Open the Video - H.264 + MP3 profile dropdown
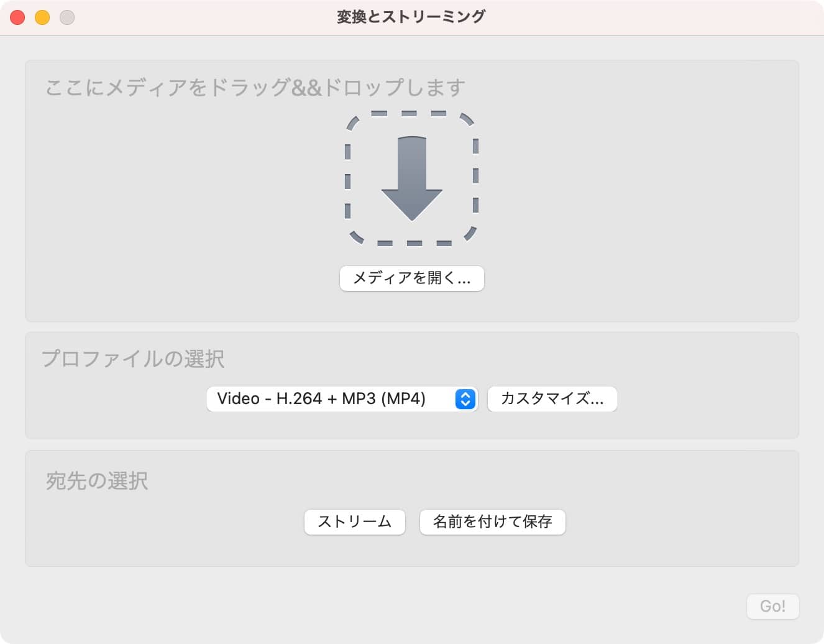The image size is (824, 644). tap(342, 399)
